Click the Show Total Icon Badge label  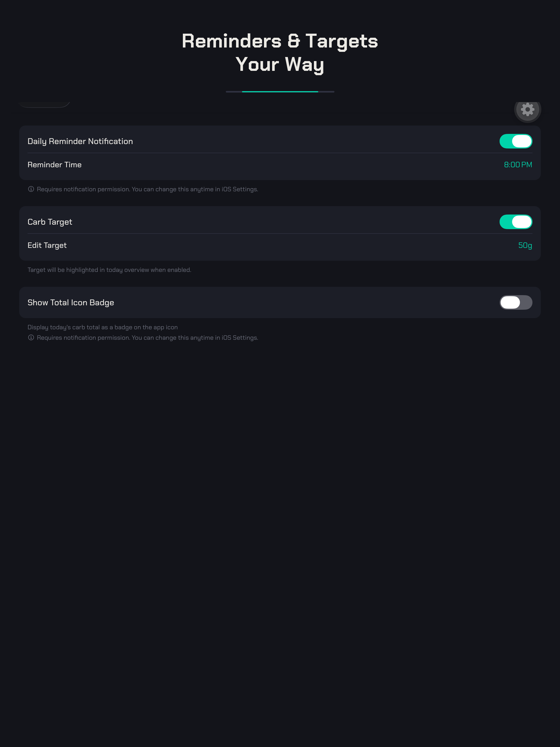[x=71, y=303]
